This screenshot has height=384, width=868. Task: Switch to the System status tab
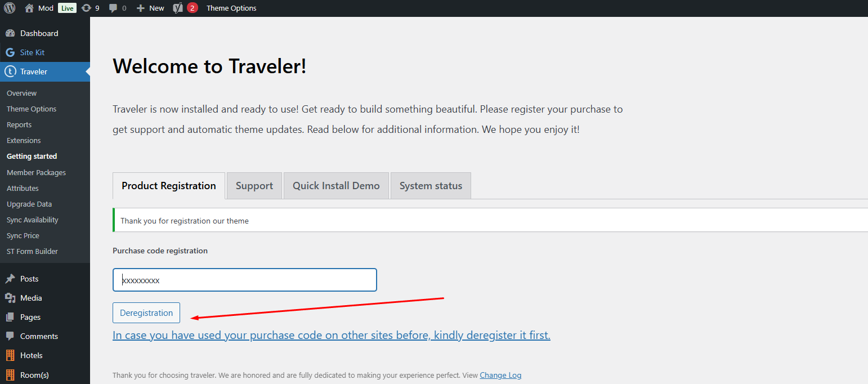(431, 186)
